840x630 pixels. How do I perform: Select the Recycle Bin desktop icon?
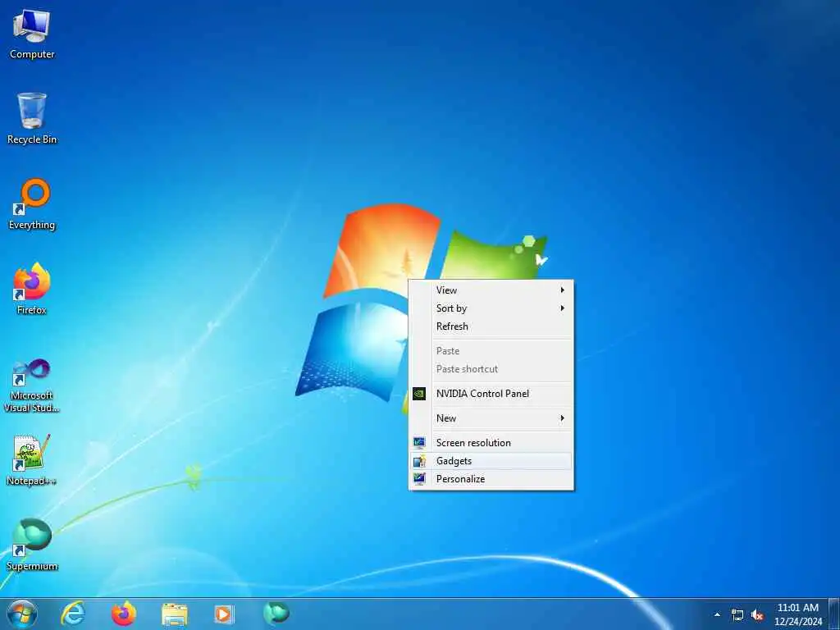pos(32,118)
